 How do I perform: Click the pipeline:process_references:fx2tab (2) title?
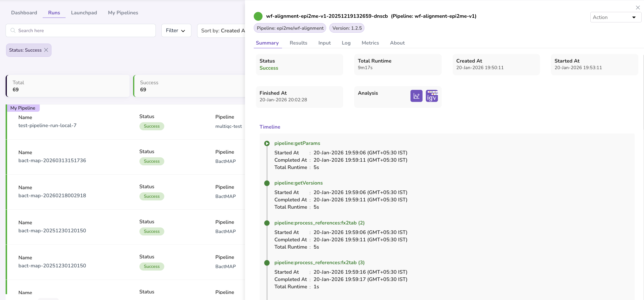pos(320,223)
